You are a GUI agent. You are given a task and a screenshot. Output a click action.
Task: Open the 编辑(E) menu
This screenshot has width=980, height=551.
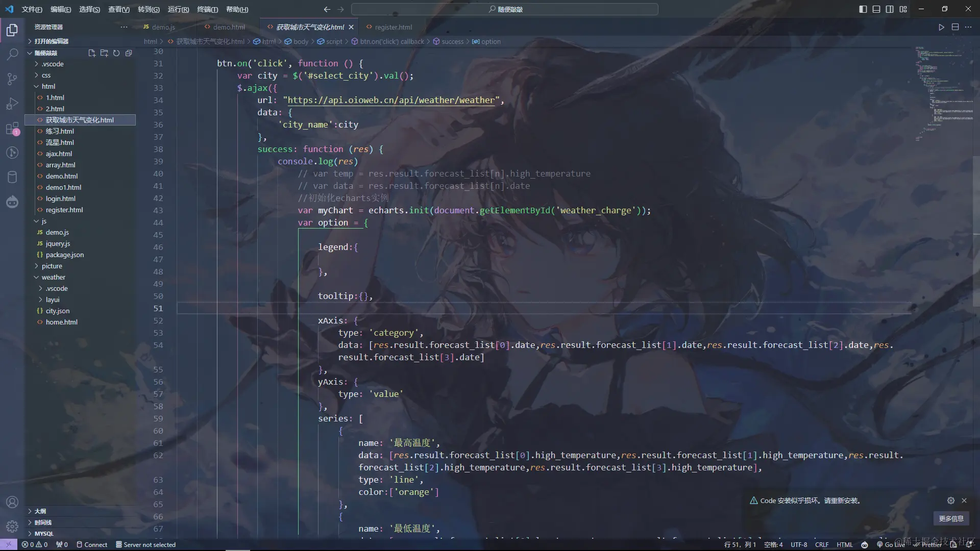point(61,9)
